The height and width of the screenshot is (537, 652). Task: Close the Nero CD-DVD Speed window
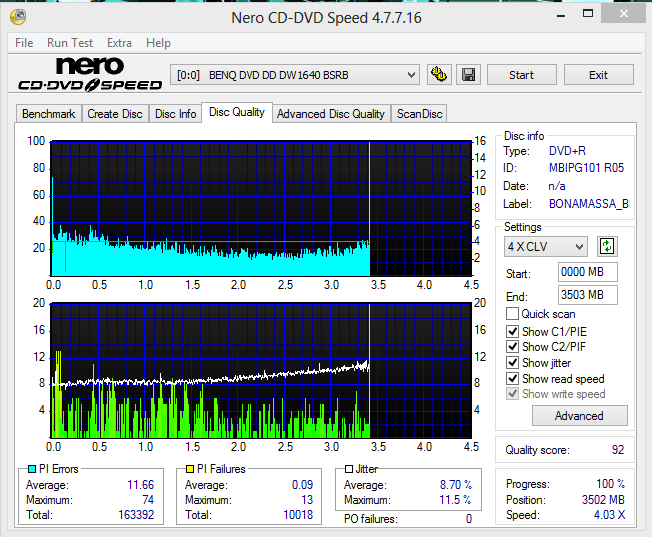click(624, 14)
